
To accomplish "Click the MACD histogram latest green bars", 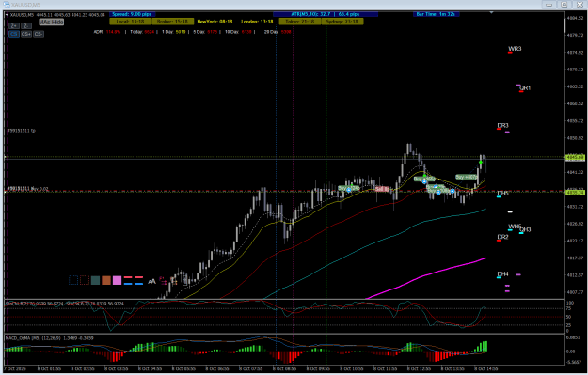I will [482, 347].
